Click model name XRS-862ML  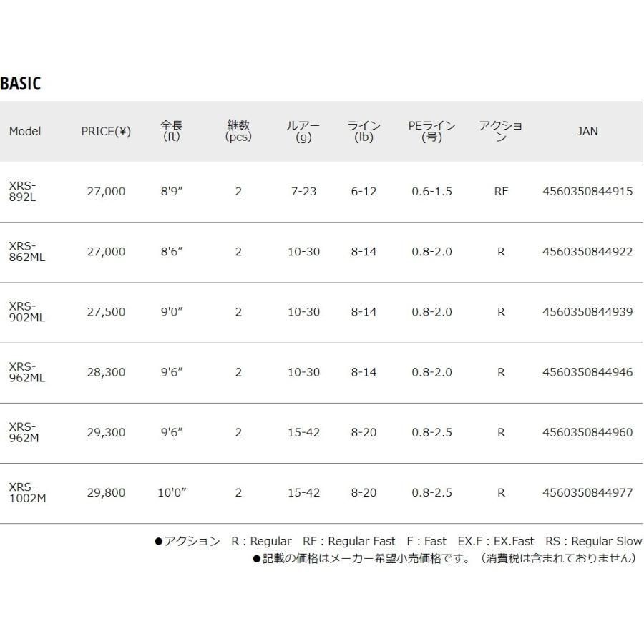point(26,252)
